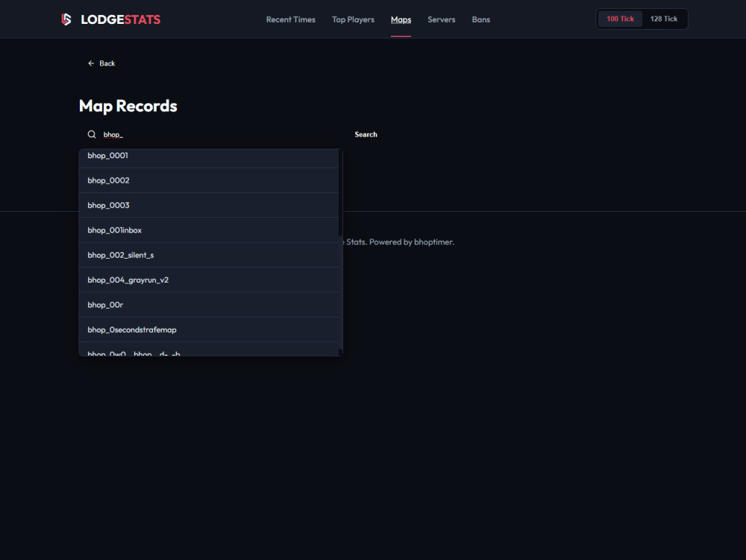Screen dimensions: 746x560
Task: Click the back arrow icon
Action: click(x=91, y=63)
